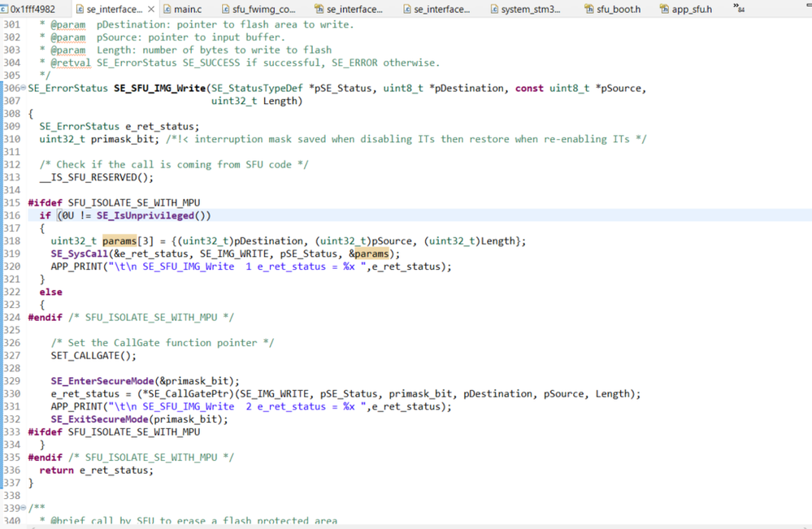Click '#ifdef SFU_ISOLATE_SE_WITH_MPU' on line 315

[x=114, y=203]
